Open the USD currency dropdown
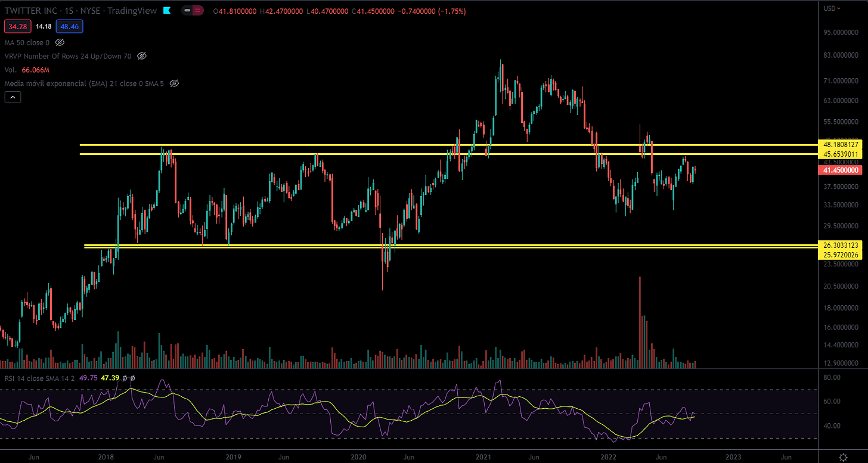Viewport: 868px width, 463px height. tap(832, 8)
